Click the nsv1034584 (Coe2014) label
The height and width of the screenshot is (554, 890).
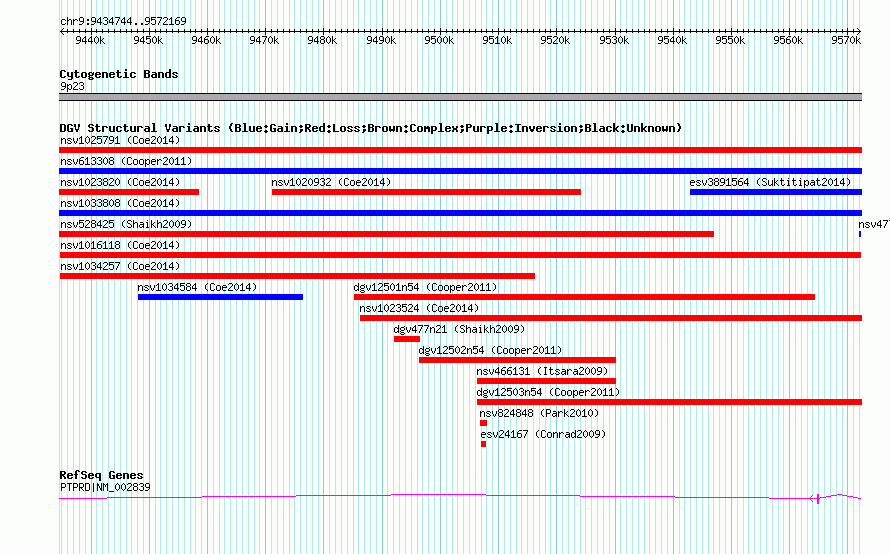coord(197,287)
